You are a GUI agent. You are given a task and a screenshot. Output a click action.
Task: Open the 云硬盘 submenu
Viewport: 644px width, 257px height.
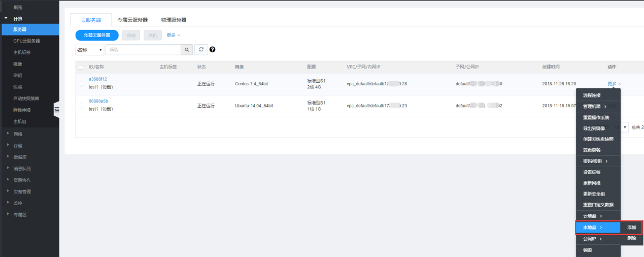[x=598, y=216]
